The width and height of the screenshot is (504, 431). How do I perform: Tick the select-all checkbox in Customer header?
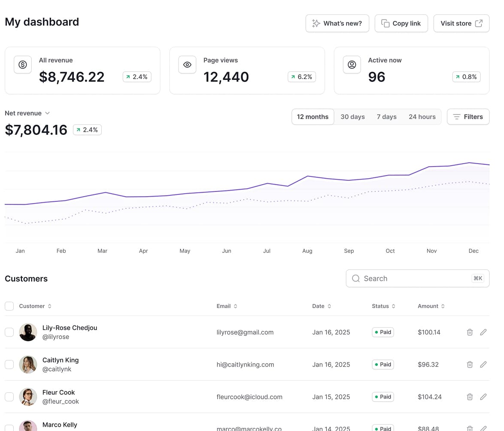pos(9,306)
